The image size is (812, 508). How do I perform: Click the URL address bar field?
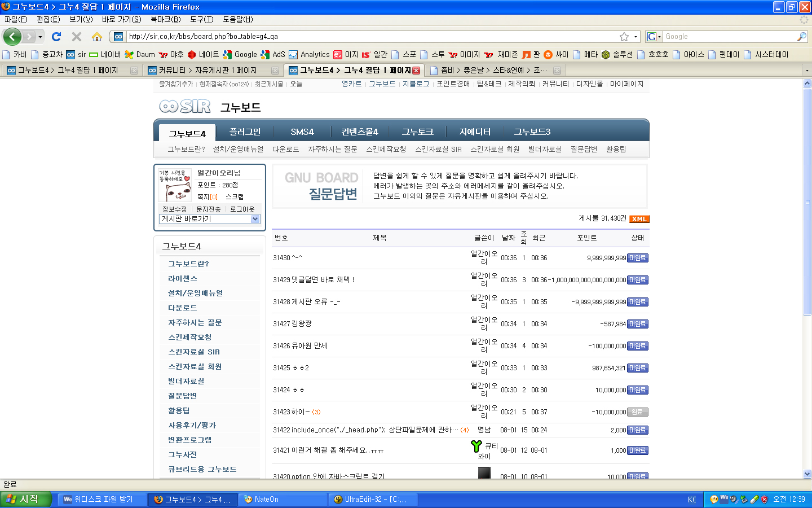367,37
